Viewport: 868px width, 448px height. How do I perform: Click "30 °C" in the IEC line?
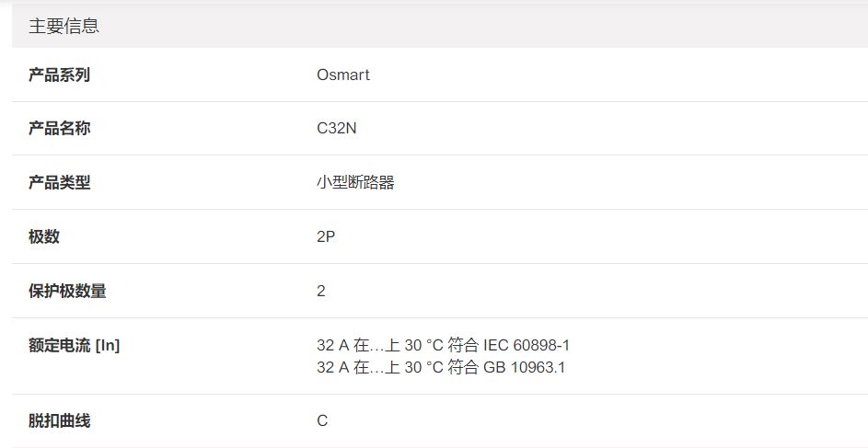coord(423,346)
